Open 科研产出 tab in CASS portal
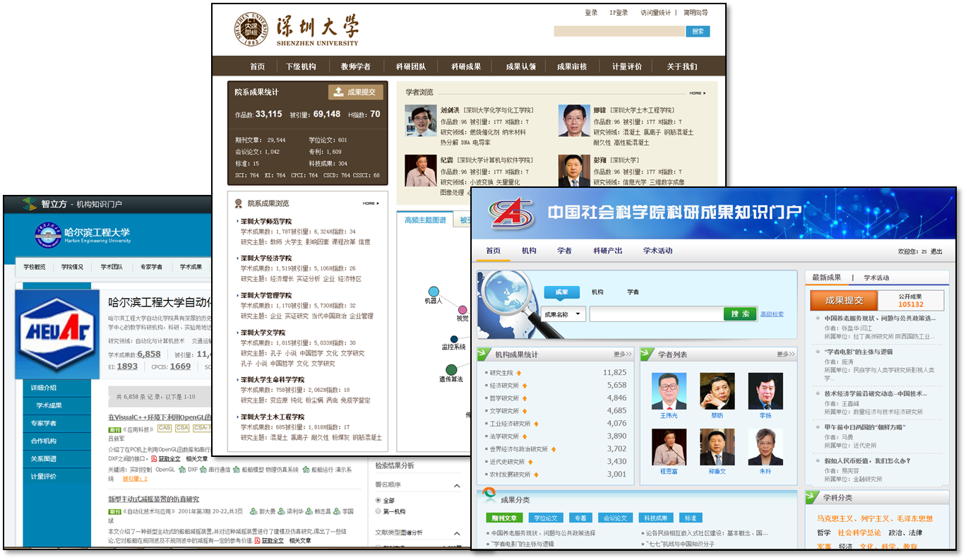This screenshot has width=966, height=560. point(608,251)
